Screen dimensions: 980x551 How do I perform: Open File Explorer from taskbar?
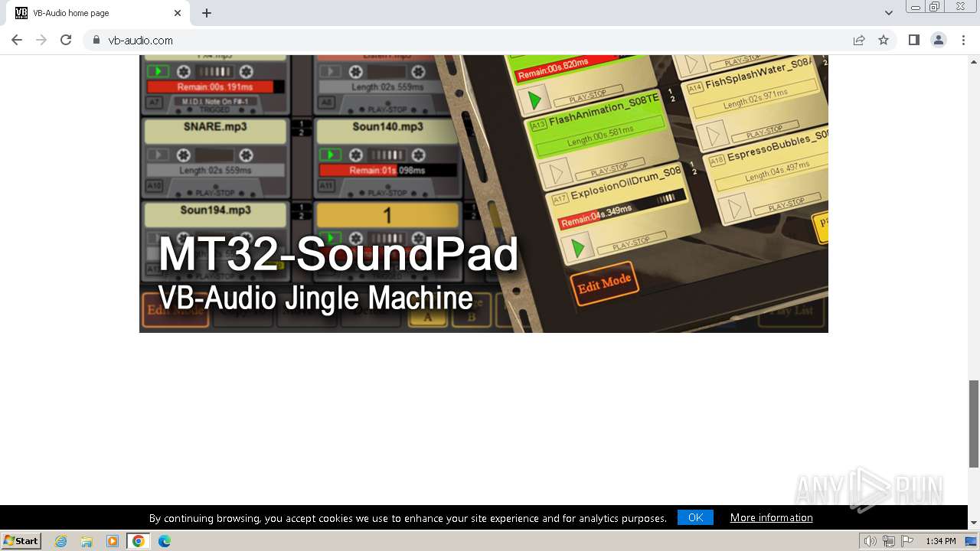tap(87, 541)
